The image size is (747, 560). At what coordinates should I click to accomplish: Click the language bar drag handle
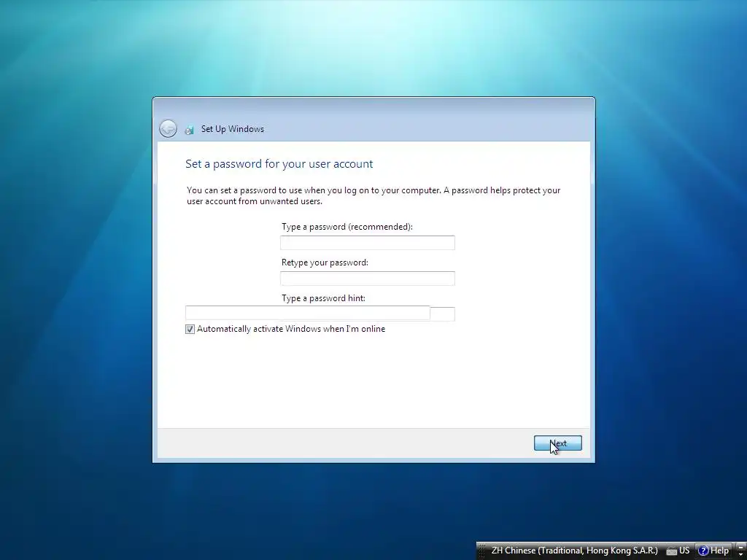pyautogui.click(x=481, y=551)
